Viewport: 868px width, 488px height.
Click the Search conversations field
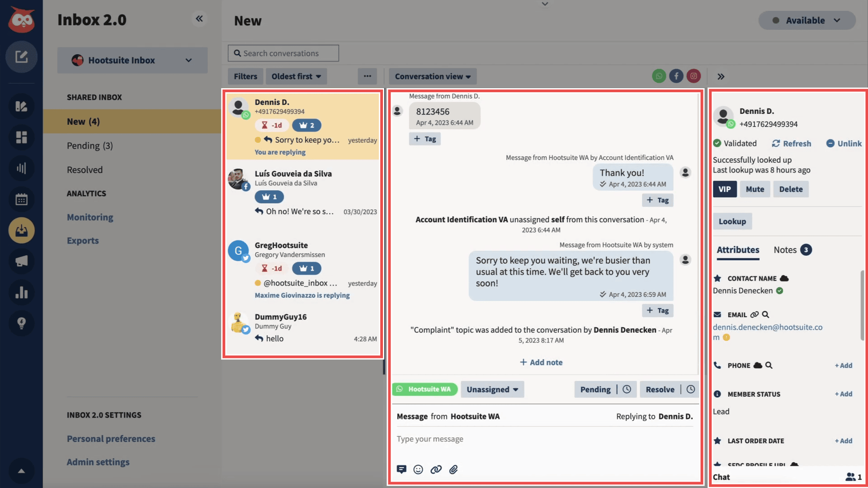click(x=283, y=53)
